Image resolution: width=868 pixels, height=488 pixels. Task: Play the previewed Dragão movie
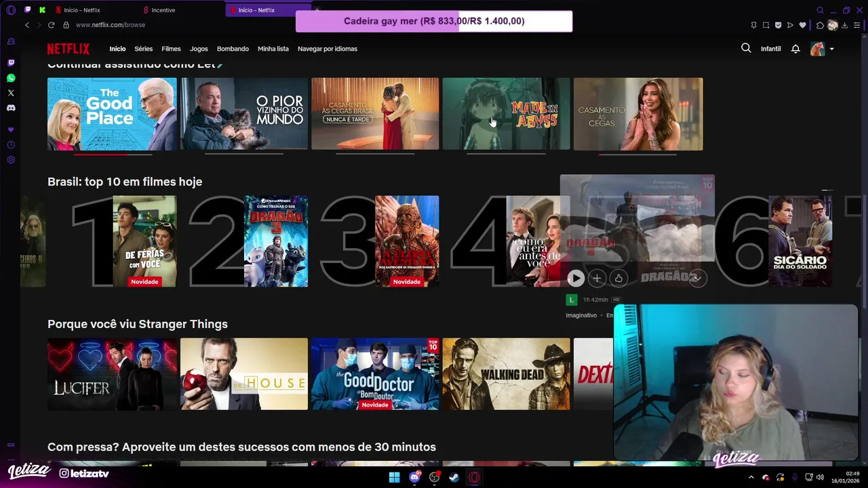click(x=575, y=278)
